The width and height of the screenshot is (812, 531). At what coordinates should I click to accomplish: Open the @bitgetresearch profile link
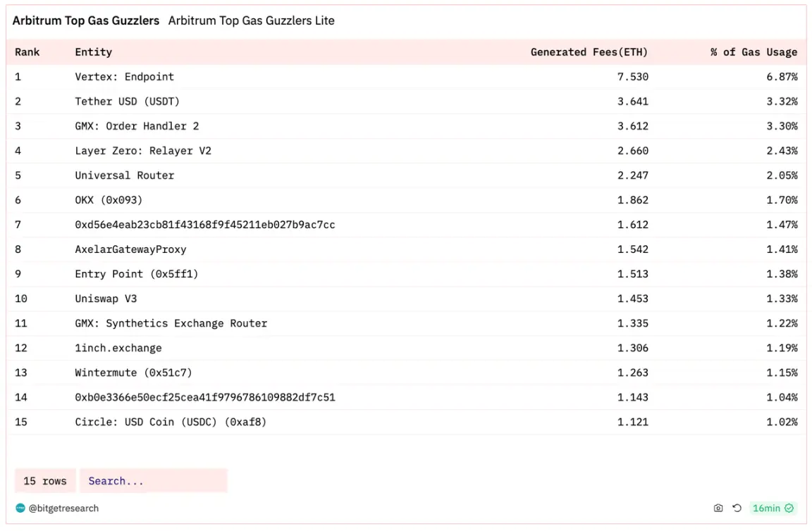(63, 508)
